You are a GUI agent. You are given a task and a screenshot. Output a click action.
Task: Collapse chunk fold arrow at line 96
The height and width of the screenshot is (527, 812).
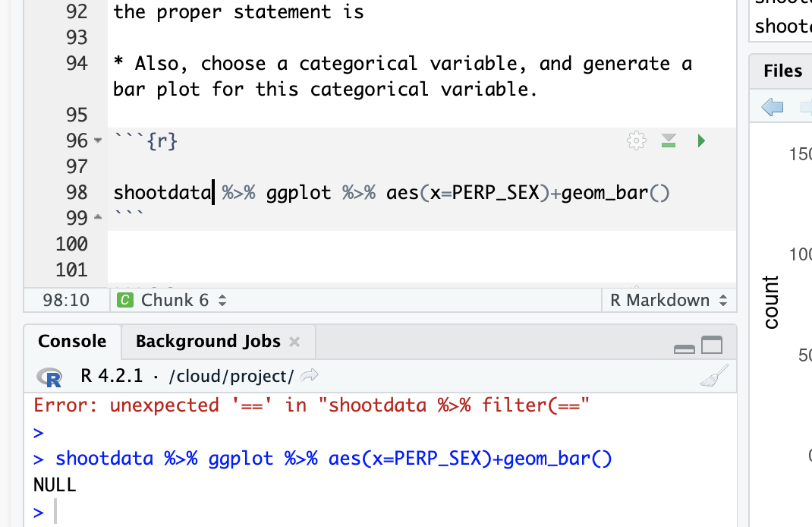click(x=98, y=140)
